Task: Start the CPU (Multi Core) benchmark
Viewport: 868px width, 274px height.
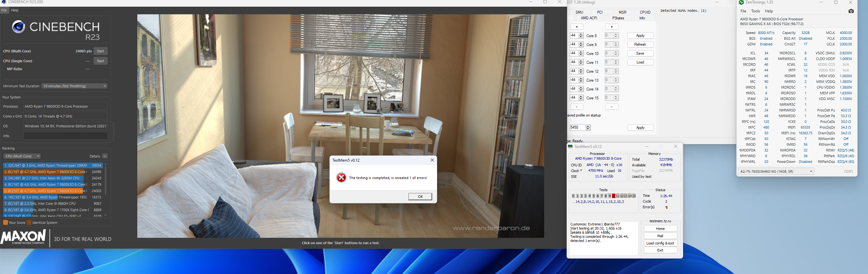Action: coord(100,51)
